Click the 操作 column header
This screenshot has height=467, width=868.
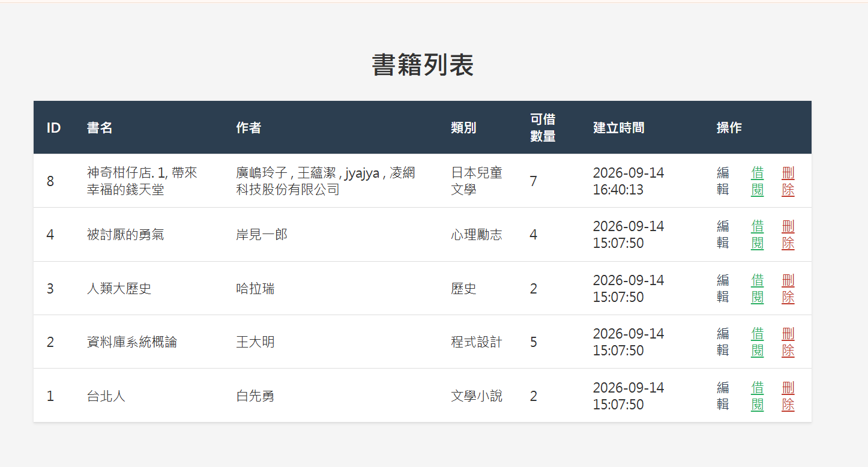(729, 128)
